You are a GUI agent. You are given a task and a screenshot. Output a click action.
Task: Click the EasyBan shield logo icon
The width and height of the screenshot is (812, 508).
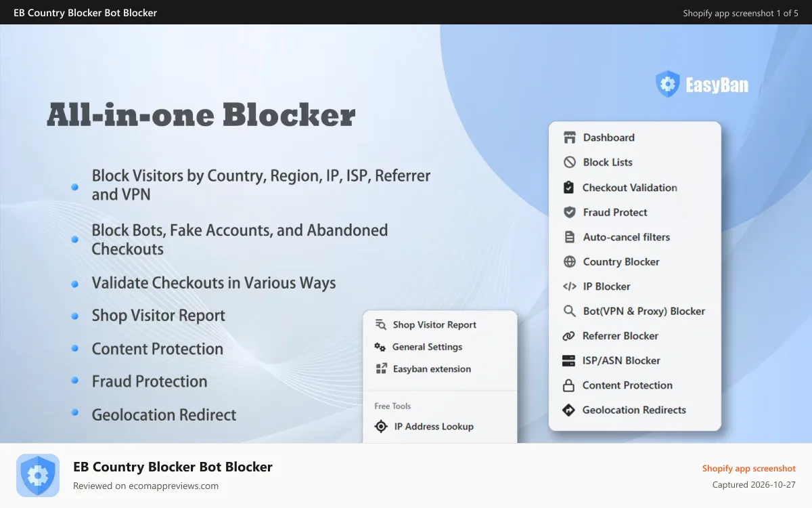click(x=667, y=85)
